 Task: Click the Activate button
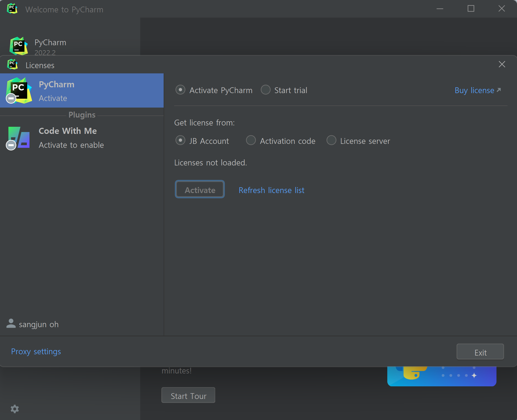[200, 189]
